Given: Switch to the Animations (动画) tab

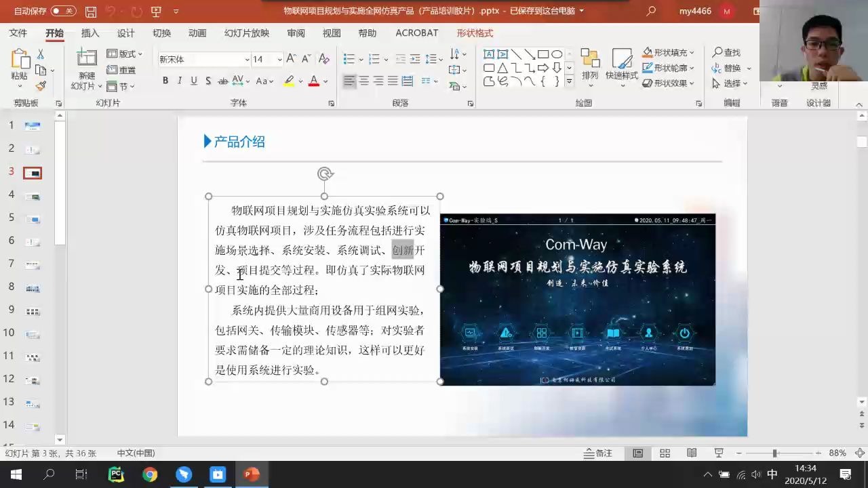Looking at the screenshot, I should coord(197,33).
